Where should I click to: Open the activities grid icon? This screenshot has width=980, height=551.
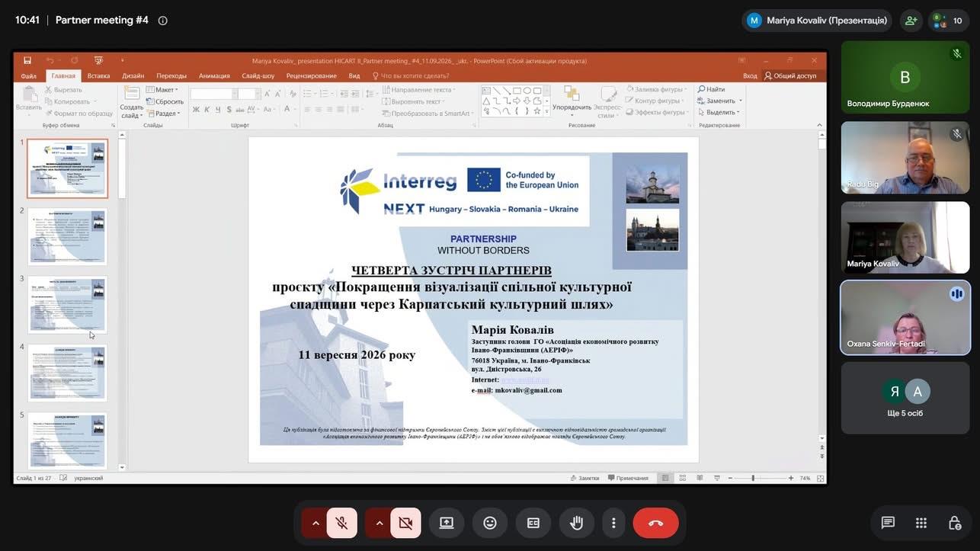click(x=921, y=523)
